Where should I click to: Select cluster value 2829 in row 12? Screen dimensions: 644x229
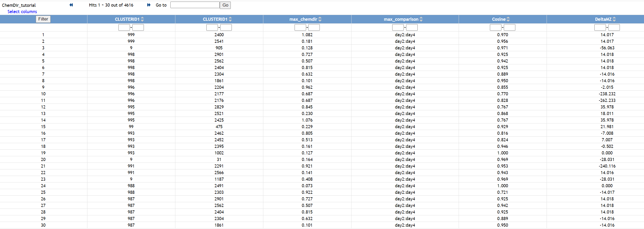[219, 107]
